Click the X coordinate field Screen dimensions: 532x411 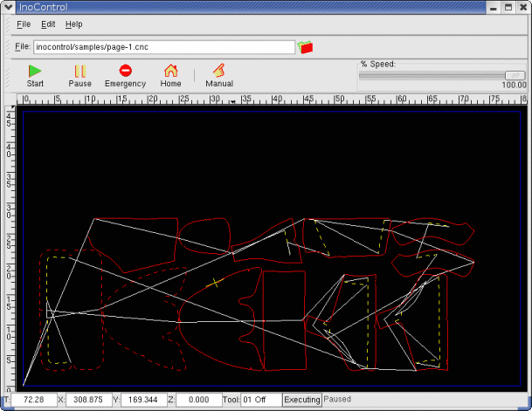point(87,400)
